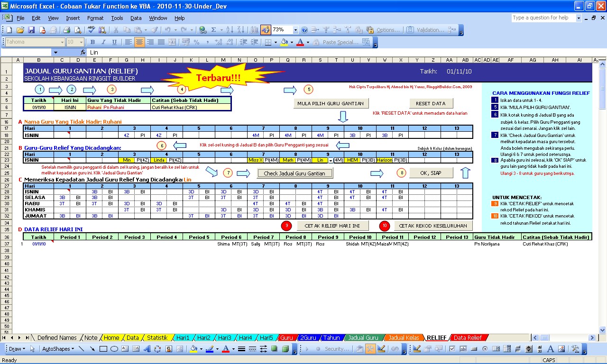Open Print Preview from the toolbar
Screen dimensions: 607x364
78,30
